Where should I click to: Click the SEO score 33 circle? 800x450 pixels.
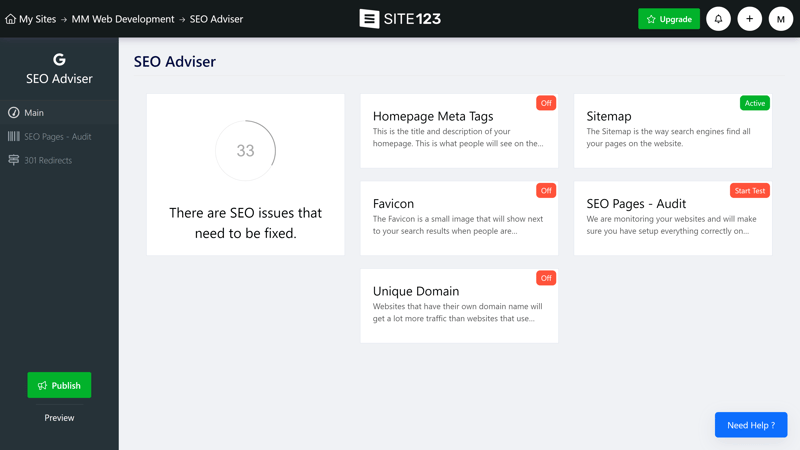pos(245,151)
